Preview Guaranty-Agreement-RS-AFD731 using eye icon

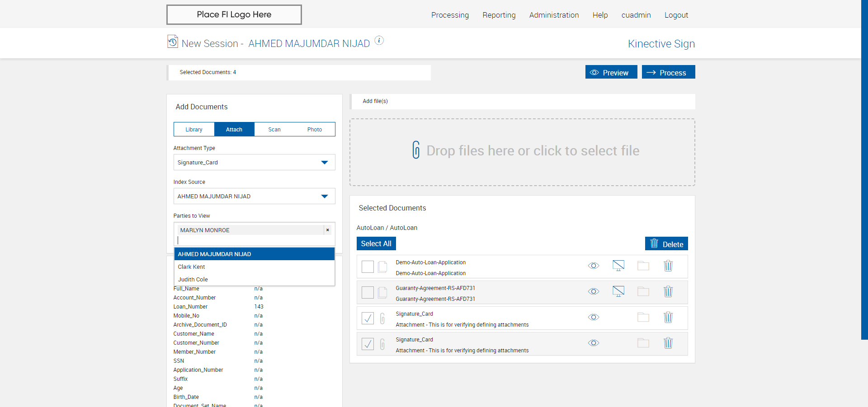593,292
